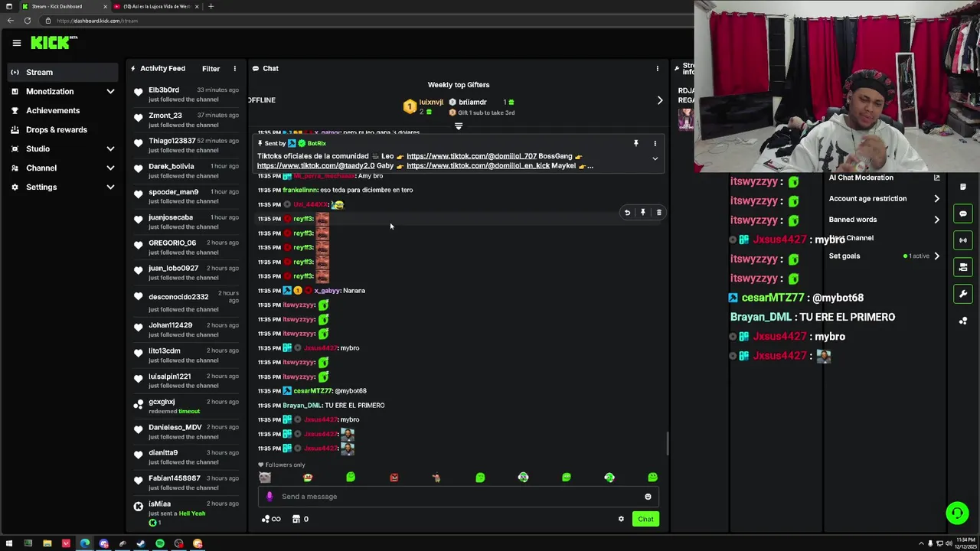Image resolution: width=980 pixels, height=551 pixels.
Task: Open Steam from the taskbar
Action: pyautogui.click(x=141, y=543)
